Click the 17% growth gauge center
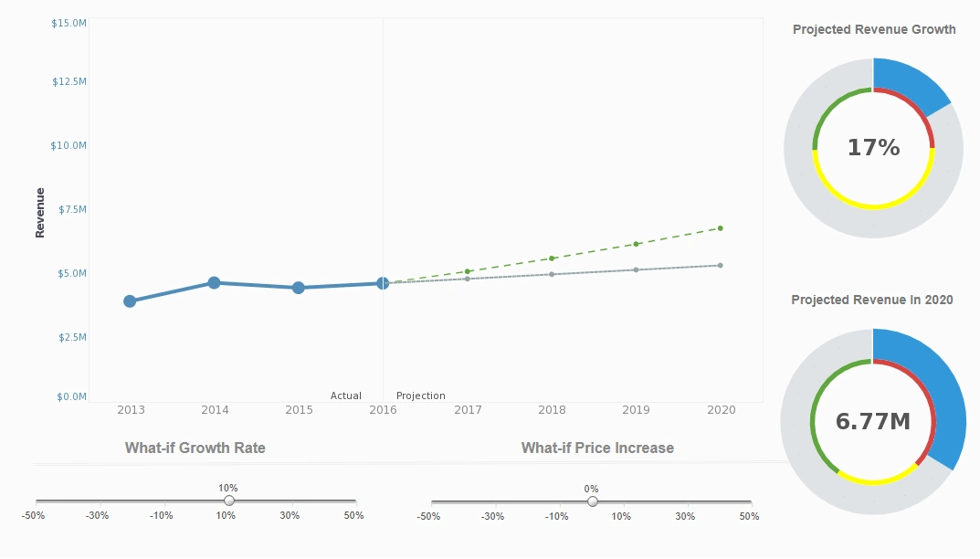 click(873, 148)
